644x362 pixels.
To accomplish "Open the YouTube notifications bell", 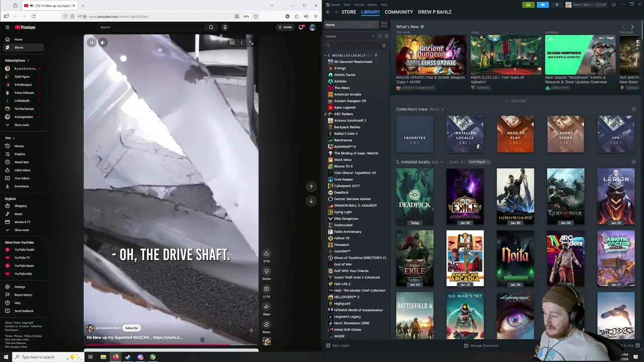I will pos(301,27).
